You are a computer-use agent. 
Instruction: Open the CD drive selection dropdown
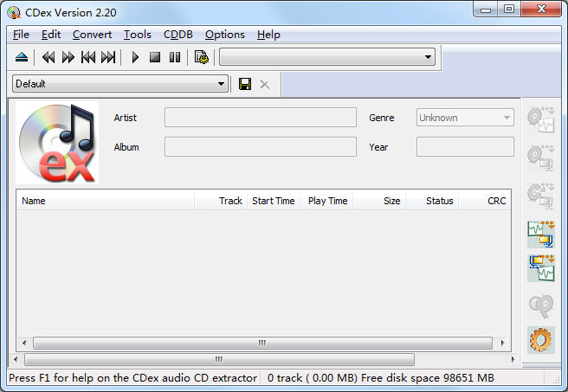tap(327, 57)
